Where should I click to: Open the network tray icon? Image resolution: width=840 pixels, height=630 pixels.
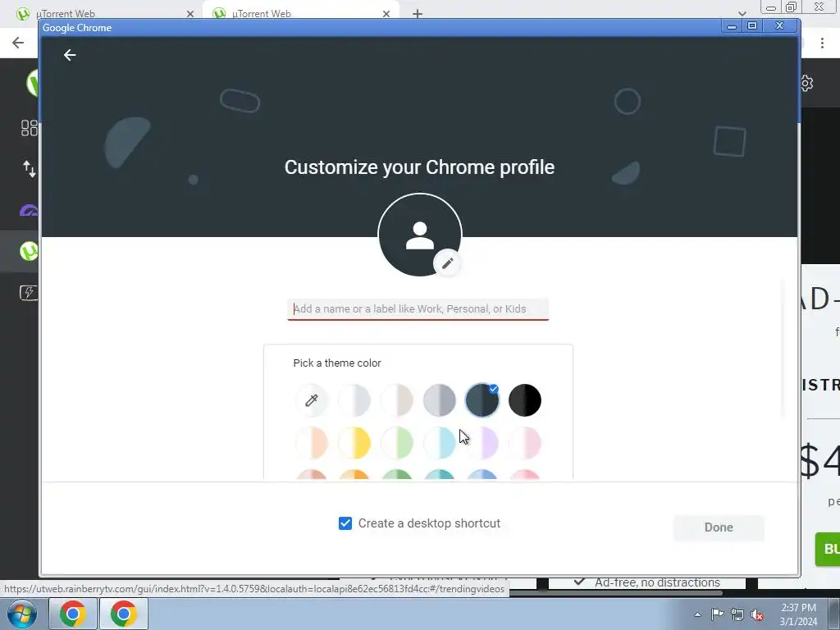point(737,615)
